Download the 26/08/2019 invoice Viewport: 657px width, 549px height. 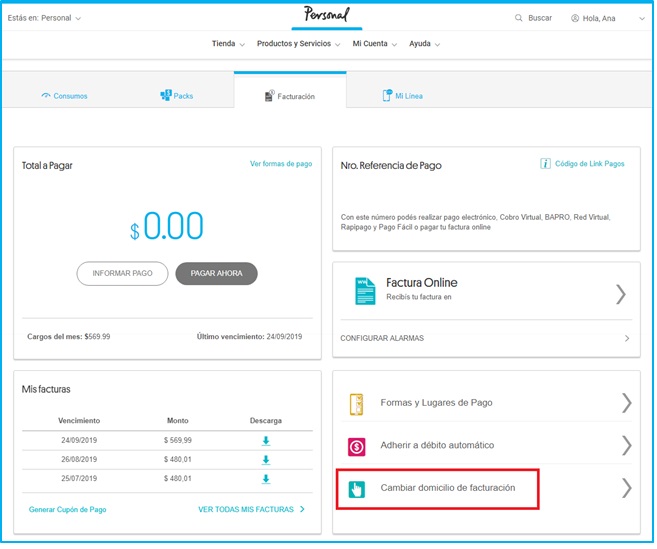point(267,461)
